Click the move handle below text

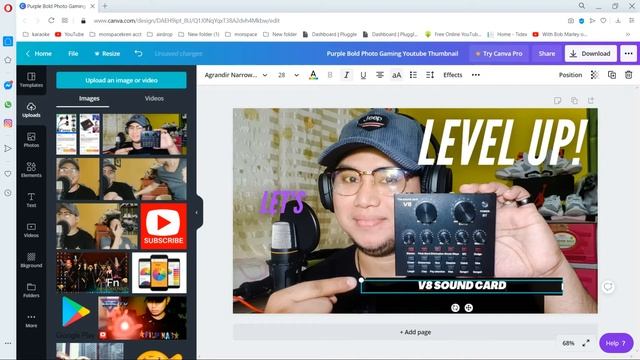coord(469,308)
